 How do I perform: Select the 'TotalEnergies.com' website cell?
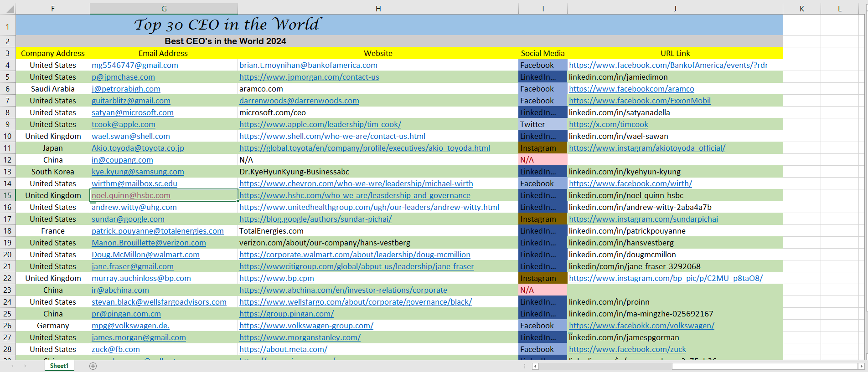pyautogui.click(x=378, y=231)
